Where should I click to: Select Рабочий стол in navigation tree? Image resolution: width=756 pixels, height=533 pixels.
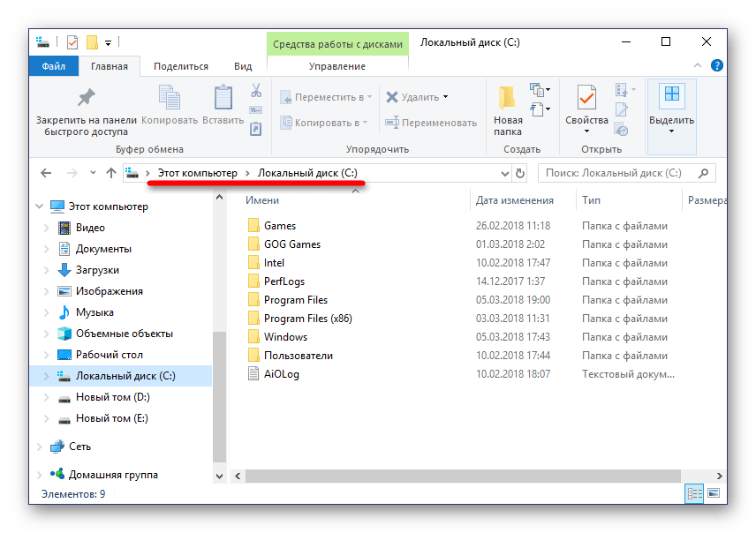[109, 355]
